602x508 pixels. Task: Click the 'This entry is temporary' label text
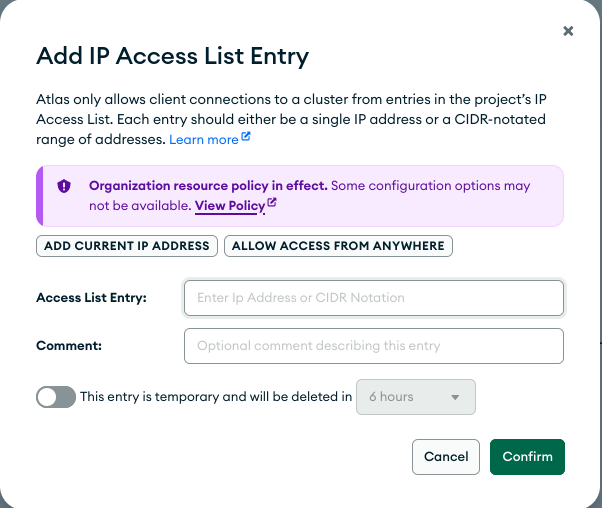(215, 397)
